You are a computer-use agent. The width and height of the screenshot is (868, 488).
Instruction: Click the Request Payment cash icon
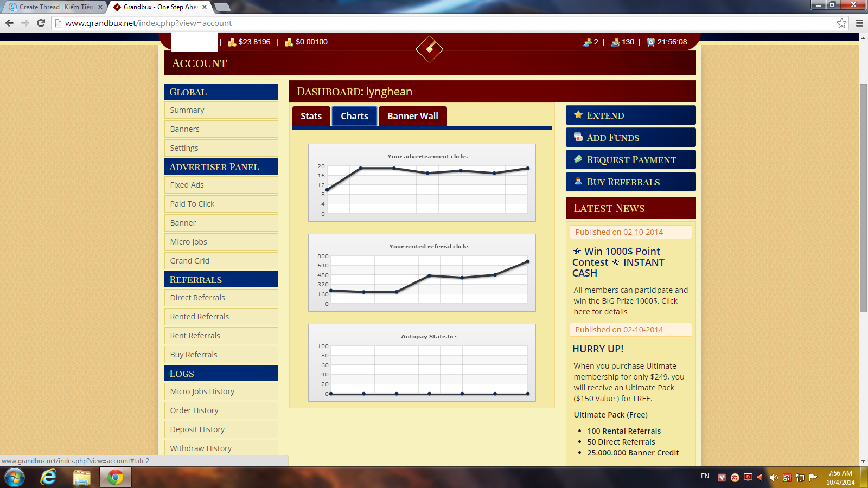pos(578,159)
